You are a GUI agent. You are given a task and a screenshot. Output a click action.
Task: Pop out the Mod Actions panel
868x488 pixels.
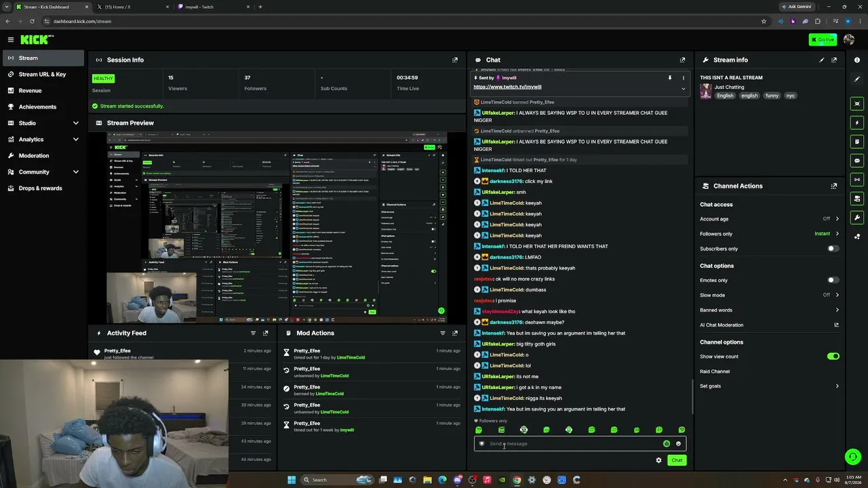tap(455, 333)
